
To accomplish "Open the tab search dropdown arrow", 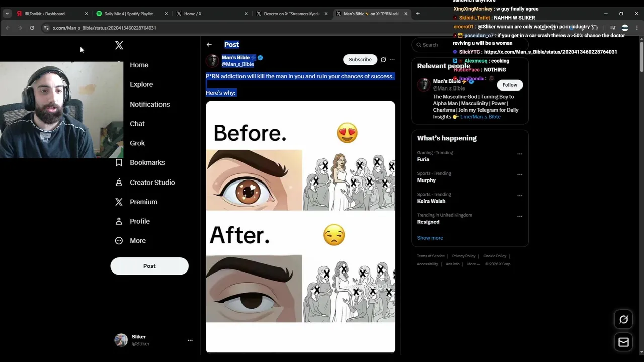I will (x=7, y=14).
